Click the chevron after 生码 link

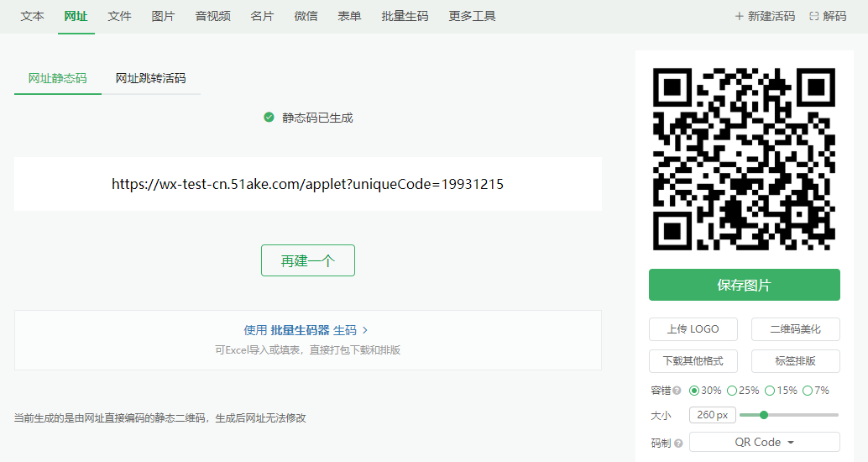[x=365, y=330]
